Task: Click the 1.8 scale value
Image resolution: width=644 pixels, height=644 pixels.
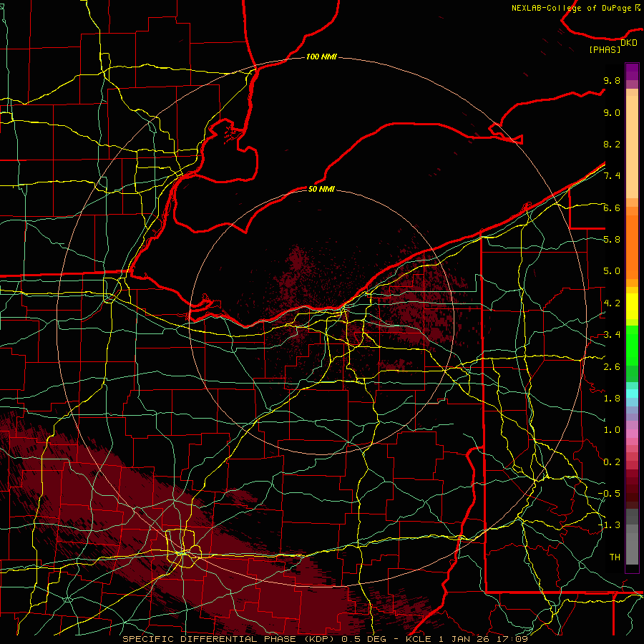Action: click(x=612, y=399)
